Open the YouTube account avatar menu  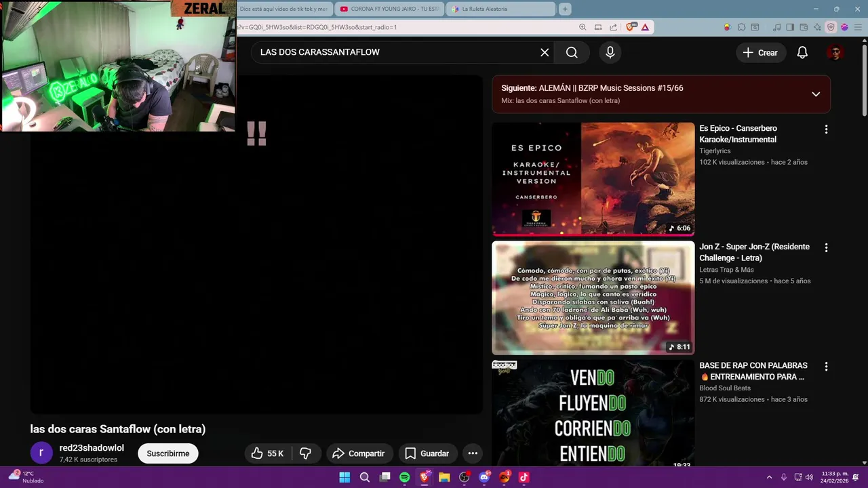pyautogui.click(x=835, y=52)
